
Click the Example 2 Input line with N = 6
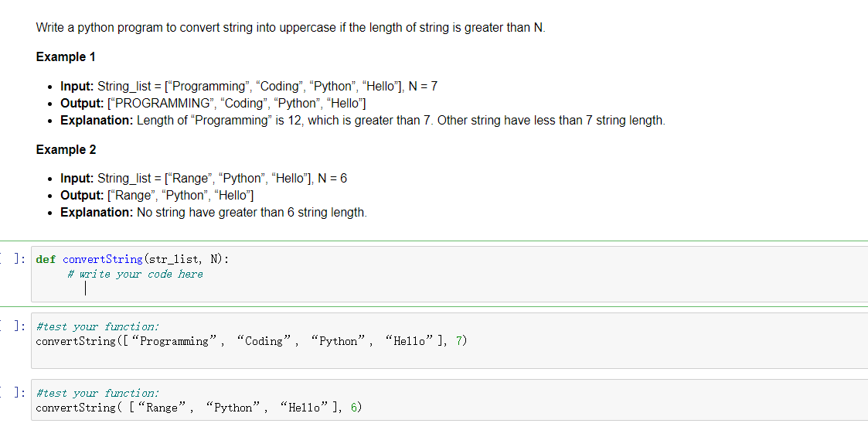(204, 179)
